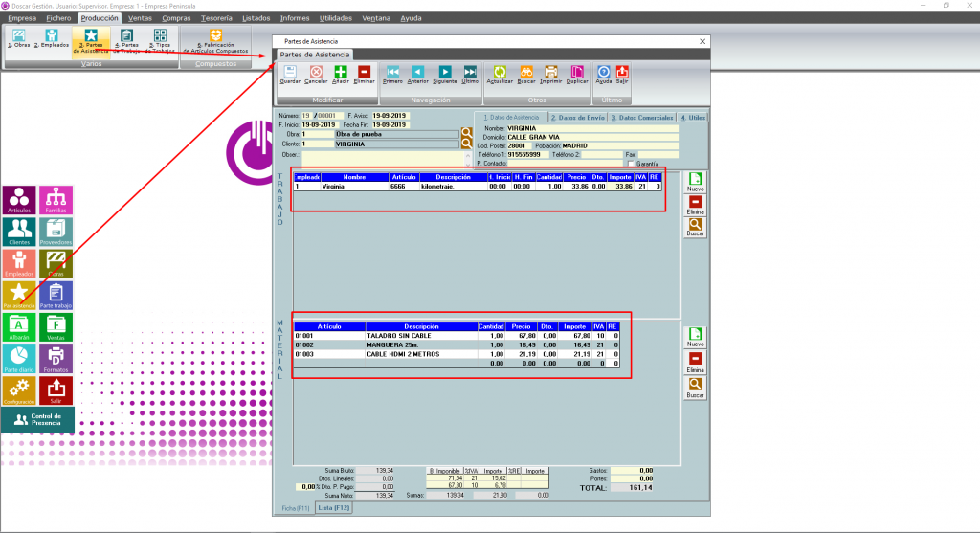Open the Proveedores sidebar tile
980x533 pixels.
pyautogui.click(x=56, y=232)
